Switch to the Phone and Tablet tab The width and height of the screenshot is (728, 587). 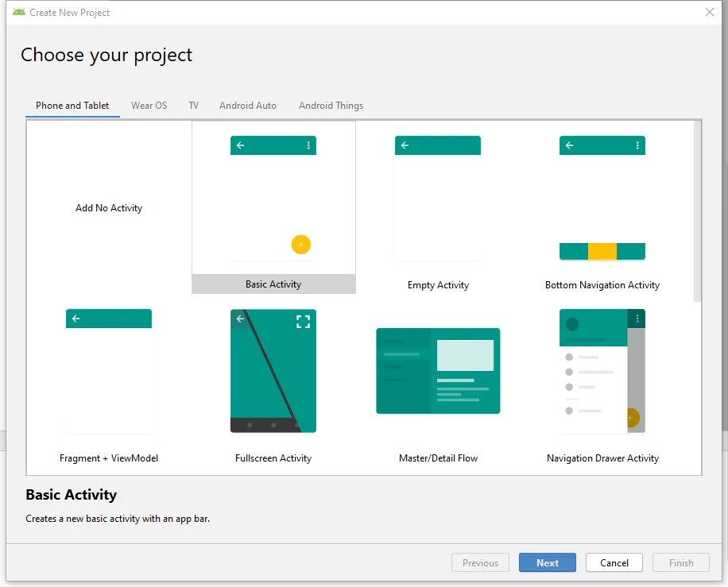click(x=72, y=106)
